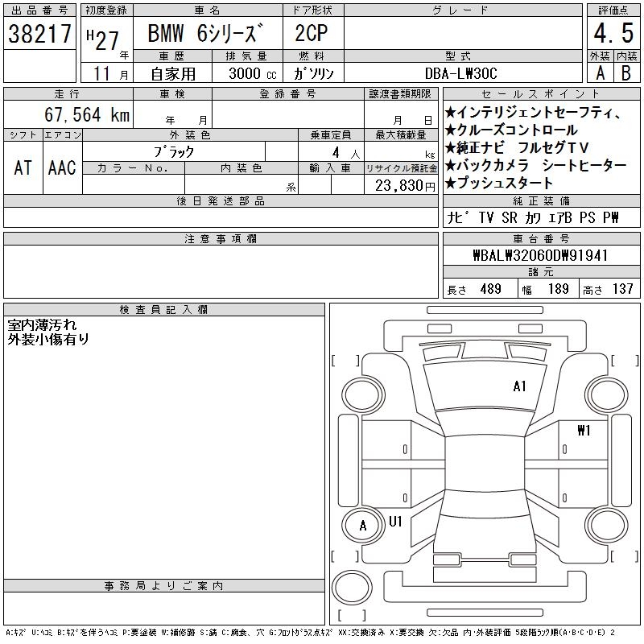The image size is (644, 644).
Task: Select the model code DBA-LW30C
Action: [x=460, y=73]
